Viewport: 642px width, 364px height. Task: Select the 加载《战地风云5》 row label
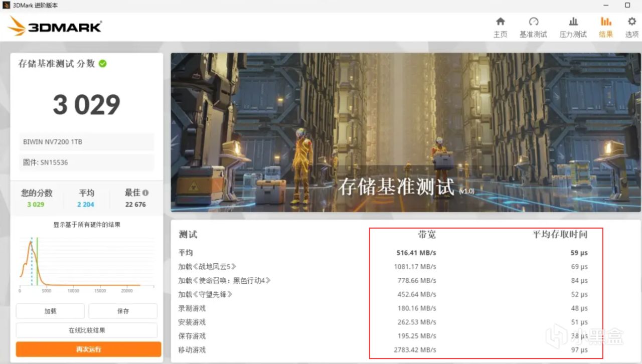(207, 267)
